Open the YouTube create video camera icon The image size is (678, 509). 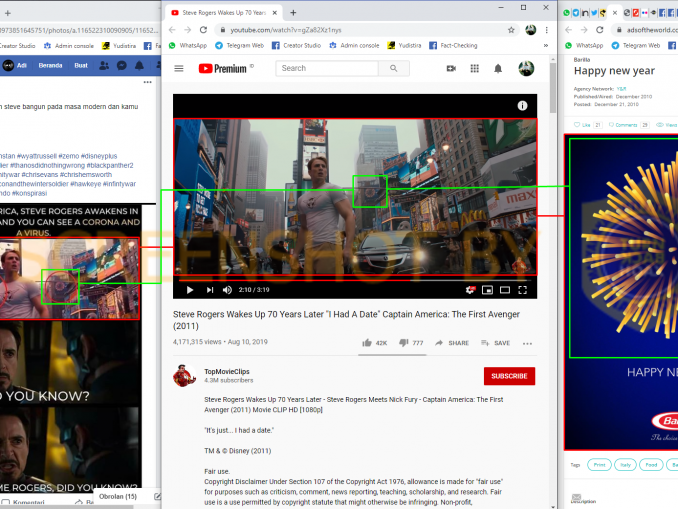pyautogui.click(x=451, y=68)
